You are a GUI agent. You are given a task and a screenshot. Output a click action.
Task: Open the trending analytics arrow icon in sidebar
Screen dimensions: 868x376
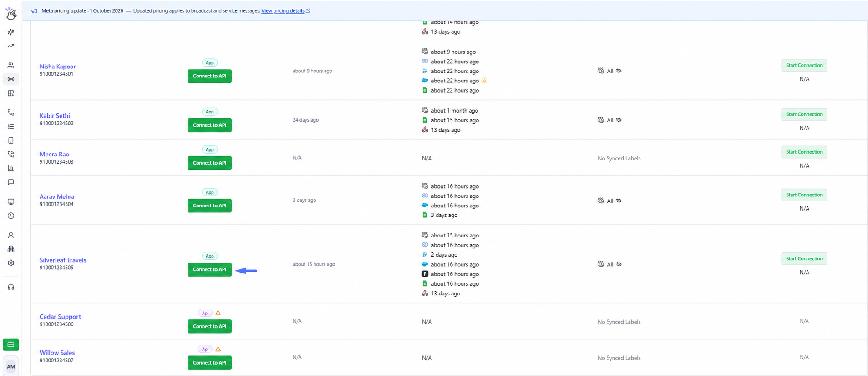pos(11,46)
